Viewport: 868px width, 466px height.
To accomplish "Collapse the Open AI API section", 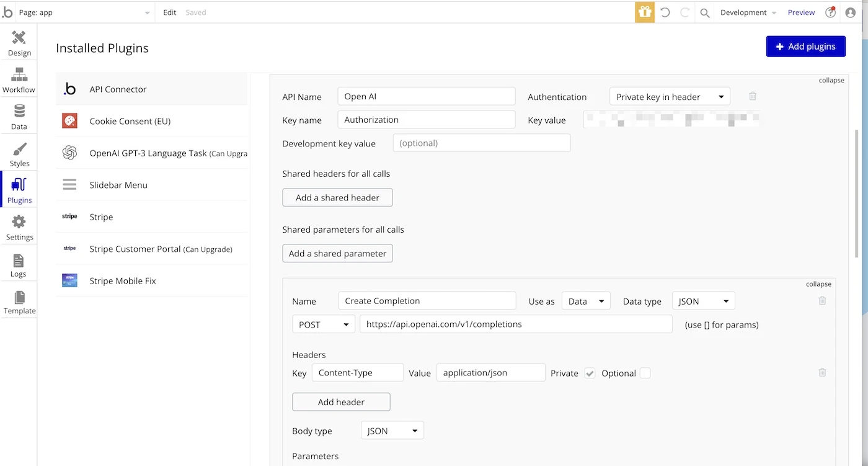I will pyautogui.click(x=831, y=80).
